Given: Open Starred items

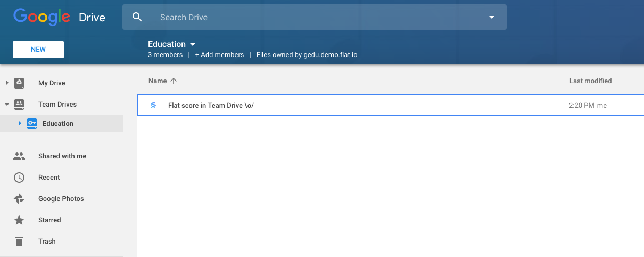Looking at the screenshot, I should point(49,220).
